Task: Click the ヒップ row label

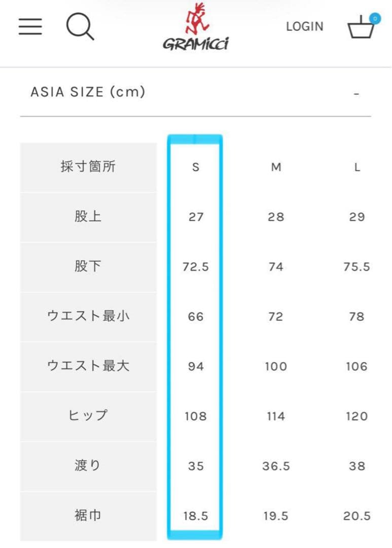Action: point(88,416)
